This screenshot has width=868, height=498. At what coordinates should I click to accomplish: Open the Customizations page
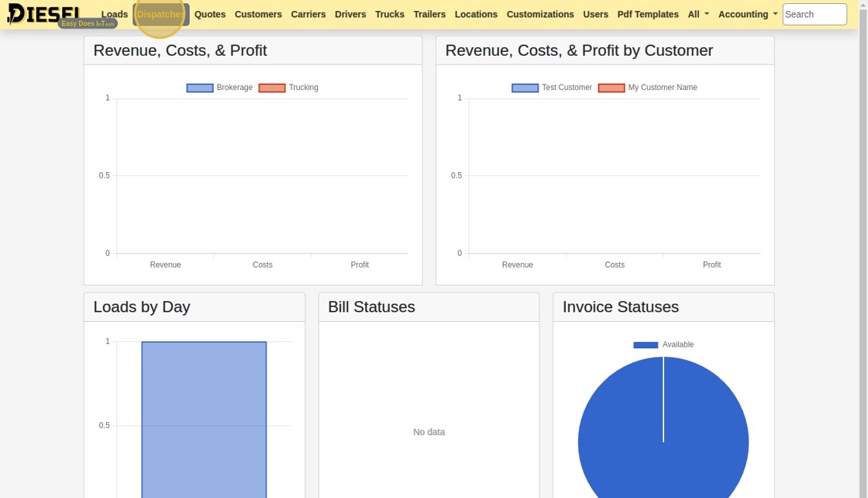point(540,15)
